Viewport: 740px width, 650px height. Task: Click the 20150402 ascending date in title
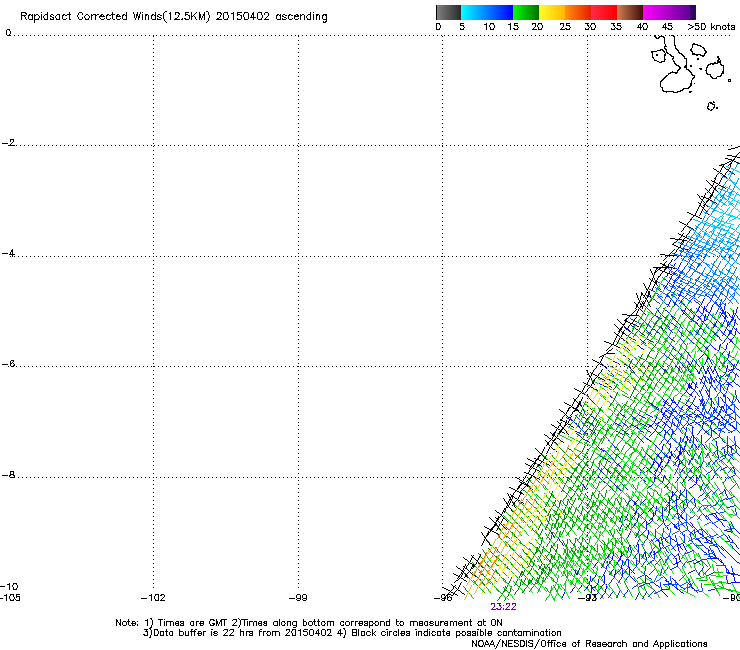(x=271, y=16)
